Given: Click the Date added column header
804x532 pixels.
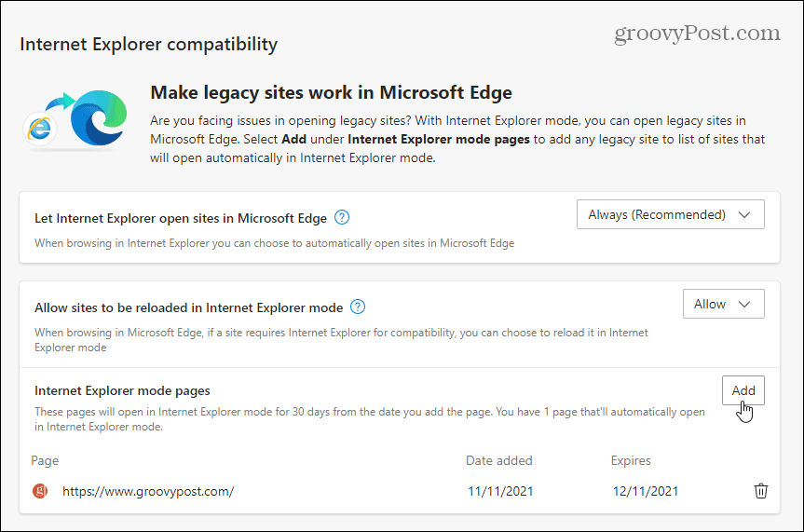Looking at the screenshot, I should [x=499, y=460].
